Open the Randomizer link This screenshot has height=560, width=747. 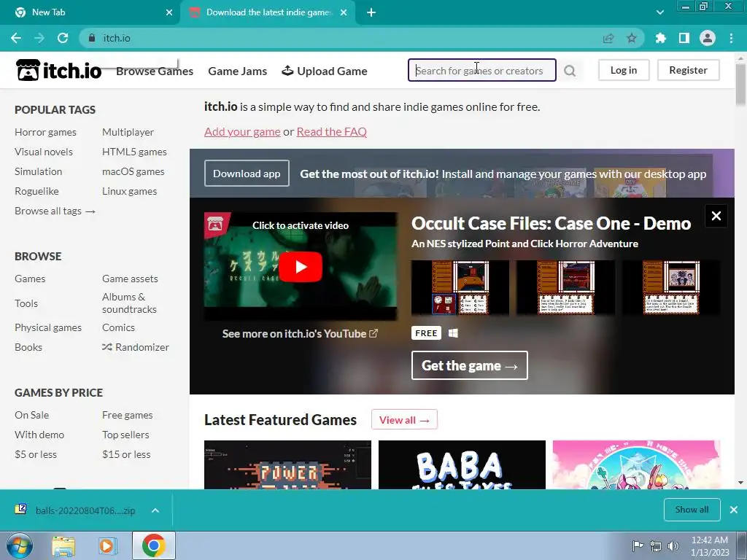135,347
